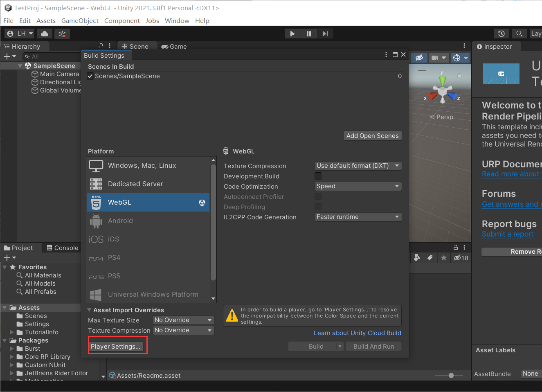
Task: Open Build Settings window options menu
Action: (386, 54)
